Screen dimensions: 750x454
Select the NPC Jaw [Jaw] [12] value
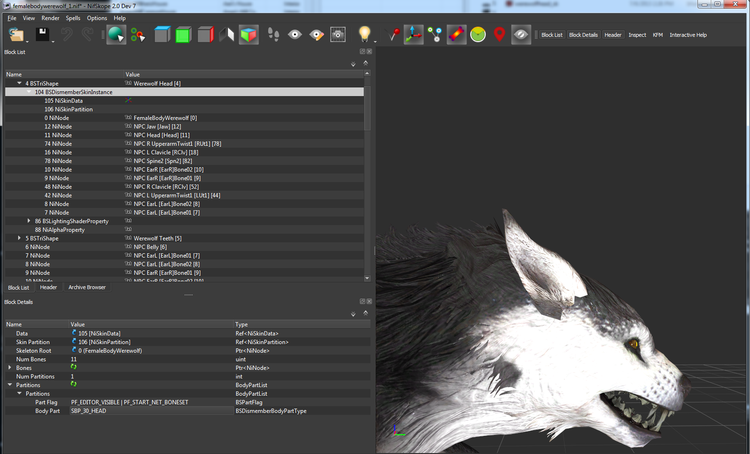157,126
